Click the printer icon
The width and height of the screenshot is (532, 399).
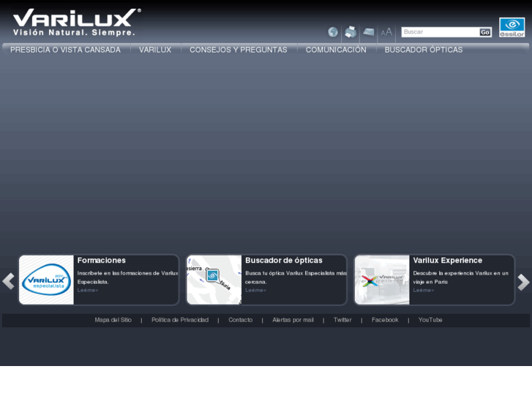(351, 32)
